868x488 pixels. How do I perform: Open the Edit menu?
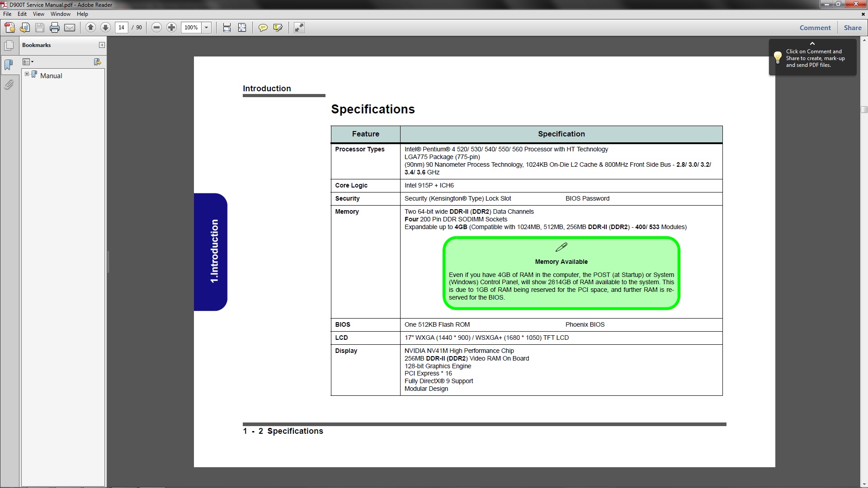pyautogui.click(x=22, y=14)
